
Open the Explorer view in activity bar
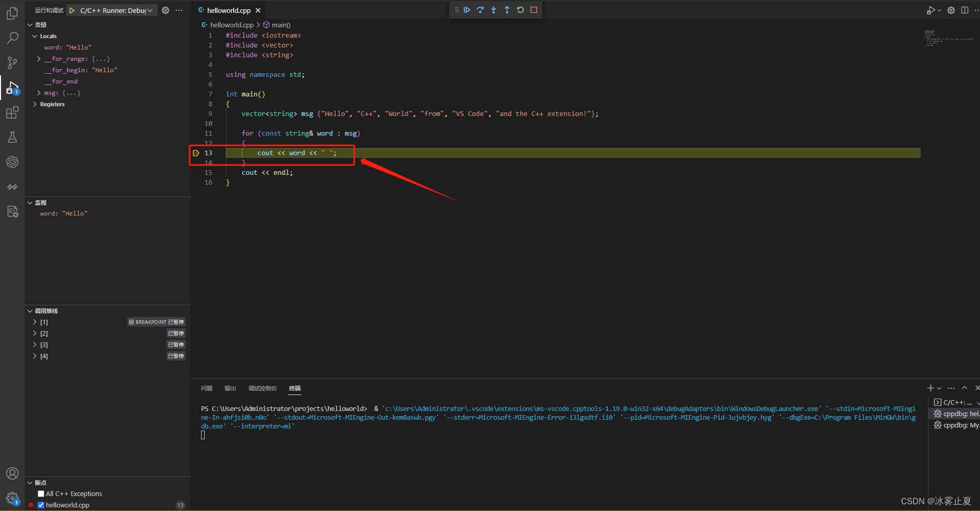[12, 13]
